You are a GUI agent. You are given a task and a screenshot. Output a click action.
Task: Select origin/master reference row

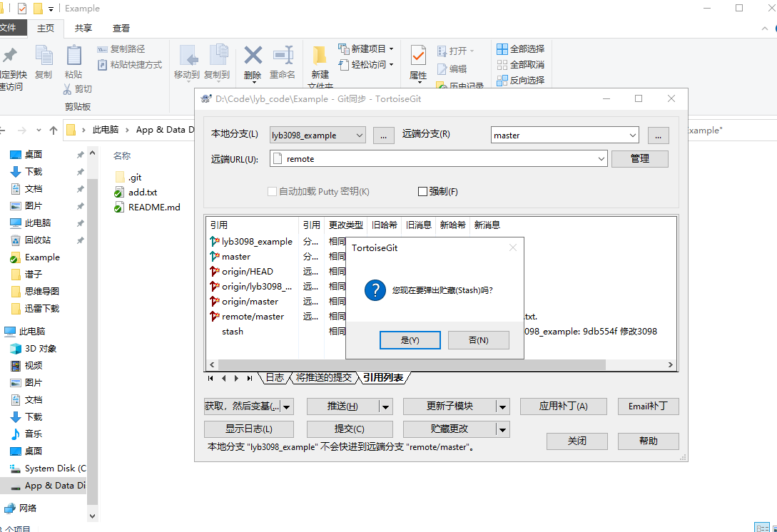pyautogui.click(x=250, y=302)
